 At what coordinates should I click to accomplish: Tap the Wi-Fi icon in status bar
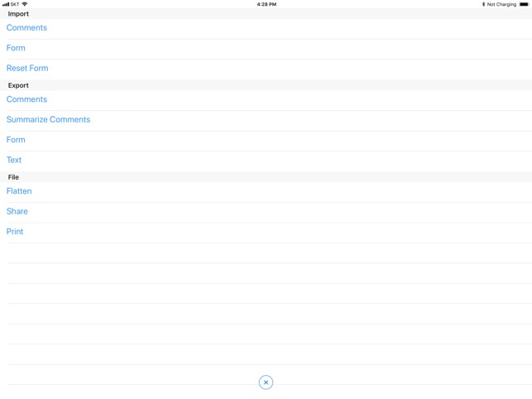25,4
